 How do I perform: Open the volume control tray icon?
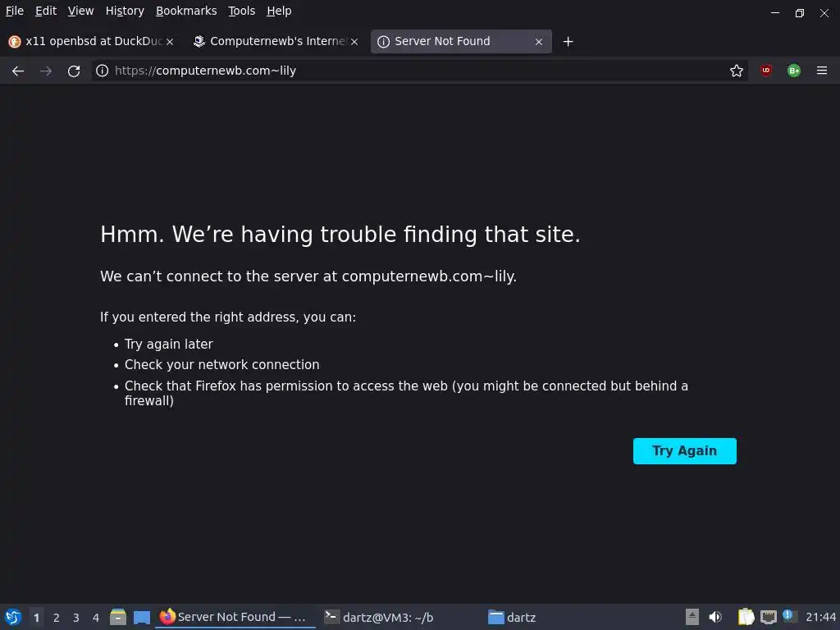click(x=715, y=617)
